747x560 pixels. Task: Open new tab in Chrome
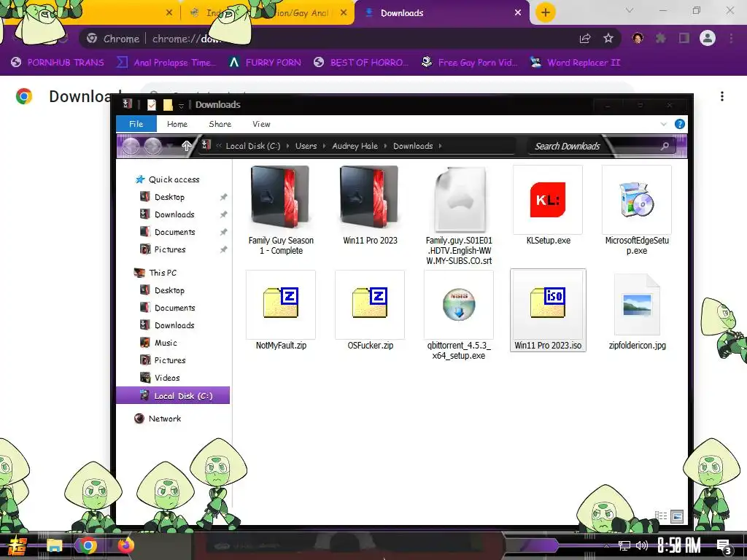pyautogui.click(x=546, y=12)
